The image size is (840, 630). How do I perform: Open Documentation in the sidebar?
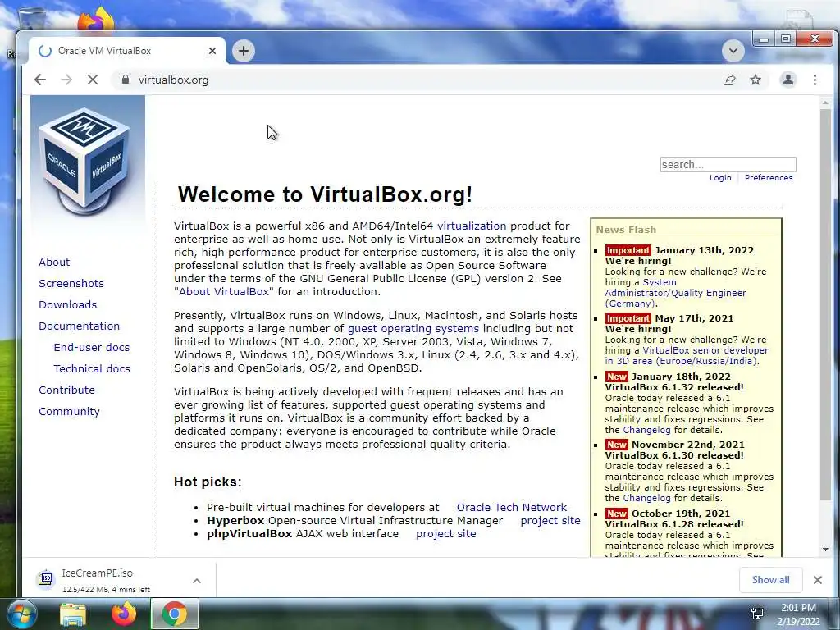click(x=80, y=326)
